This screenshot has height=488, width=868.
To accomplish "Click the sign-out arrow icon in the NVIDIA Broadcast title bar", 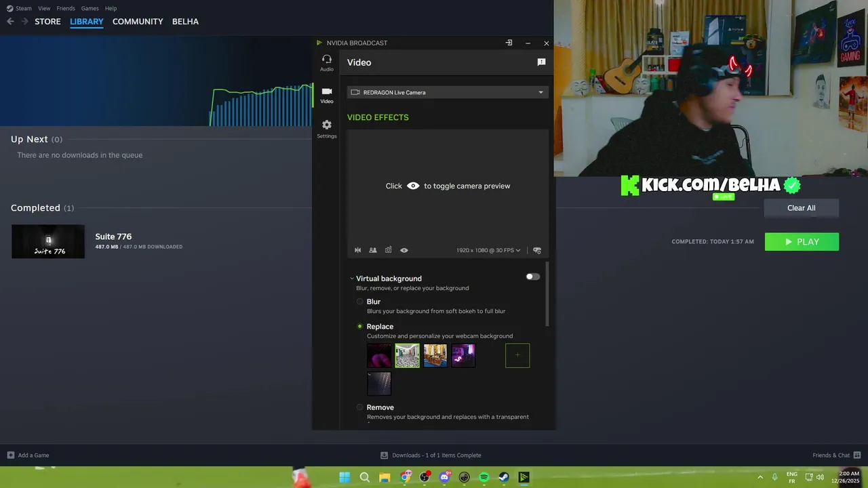I will [x=509, y=43].
